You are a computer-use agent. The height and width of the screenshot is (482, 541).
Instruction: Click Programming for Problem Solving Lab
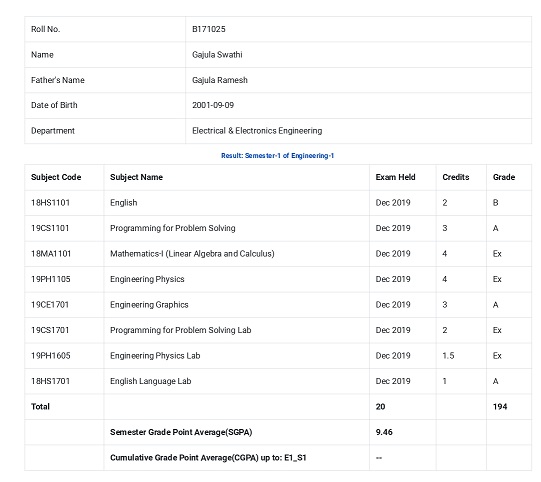[x=180, y=330]
